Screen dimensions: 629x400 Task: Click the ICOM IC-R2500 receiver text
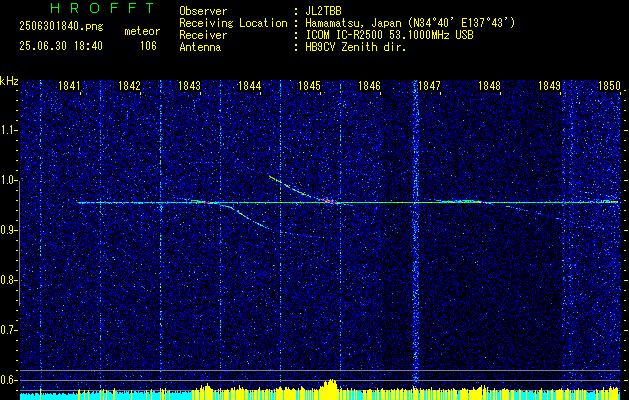(389, 35)
